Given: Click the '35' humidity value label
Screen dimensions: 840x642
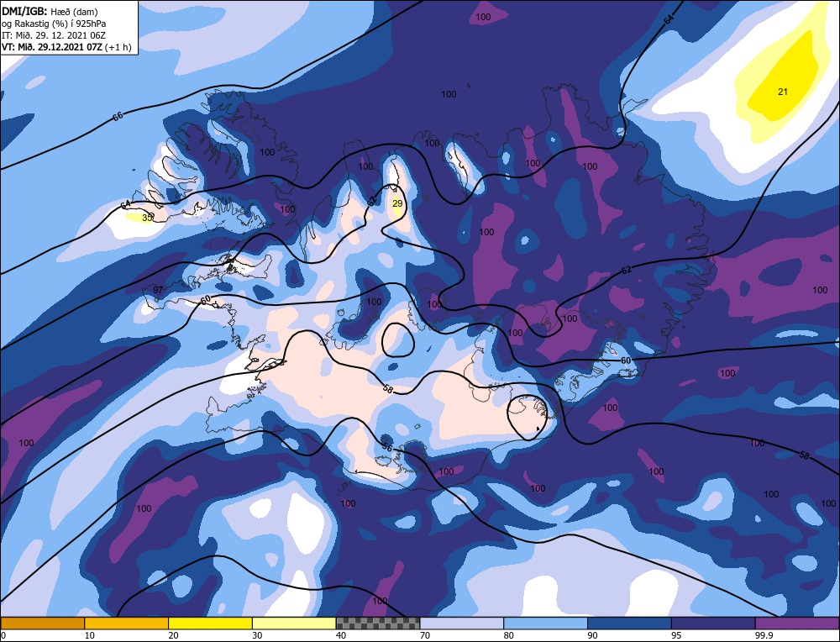Looking at the screenshot, I should pyautogui.click(x=147, y=218).
